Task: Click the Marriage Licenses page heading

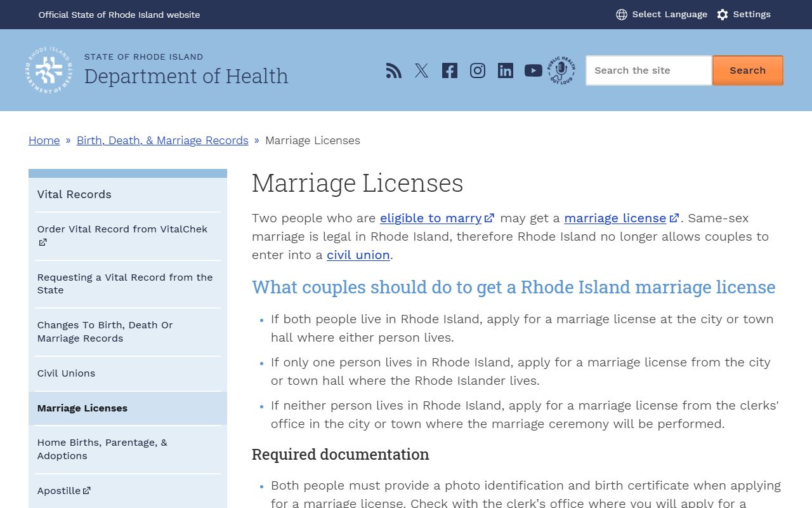Action: tap(357, 184)
